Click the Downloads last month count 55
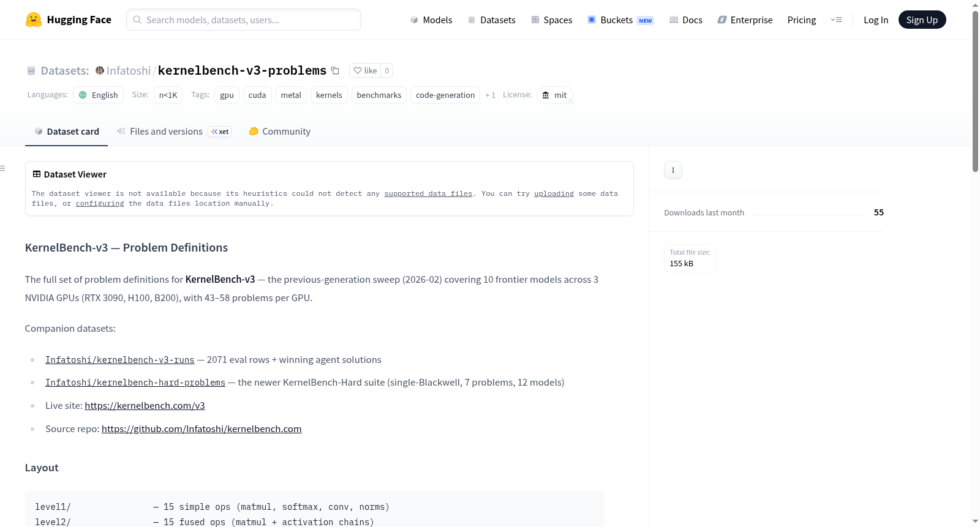Viewport: 980px width, 527px height. [x=878, y=212]
